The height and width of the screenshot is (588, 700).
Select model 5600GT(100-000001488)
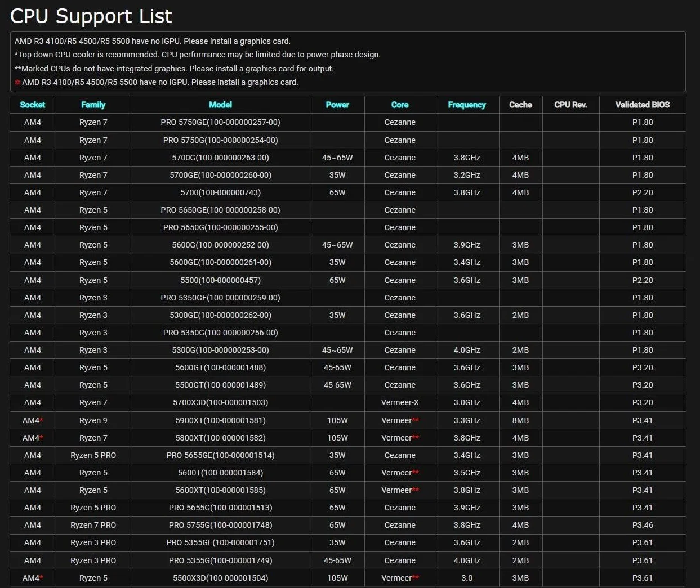pos(220,367)
